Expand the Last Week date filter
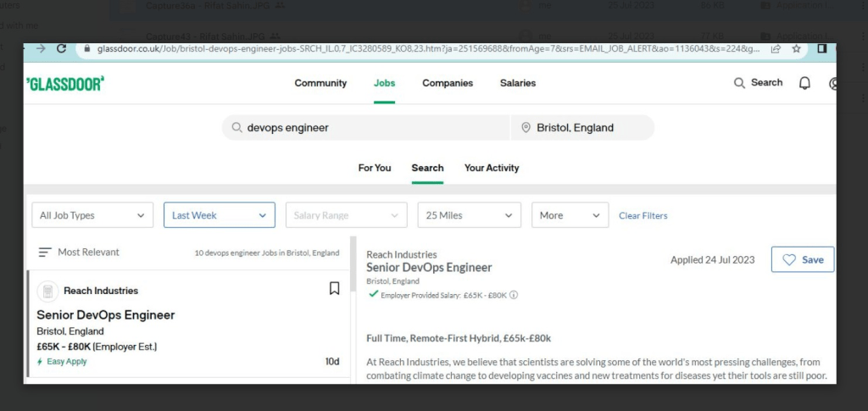Image resolution: width=868 pixels, height=411 pixels. (x=220, y=215)
